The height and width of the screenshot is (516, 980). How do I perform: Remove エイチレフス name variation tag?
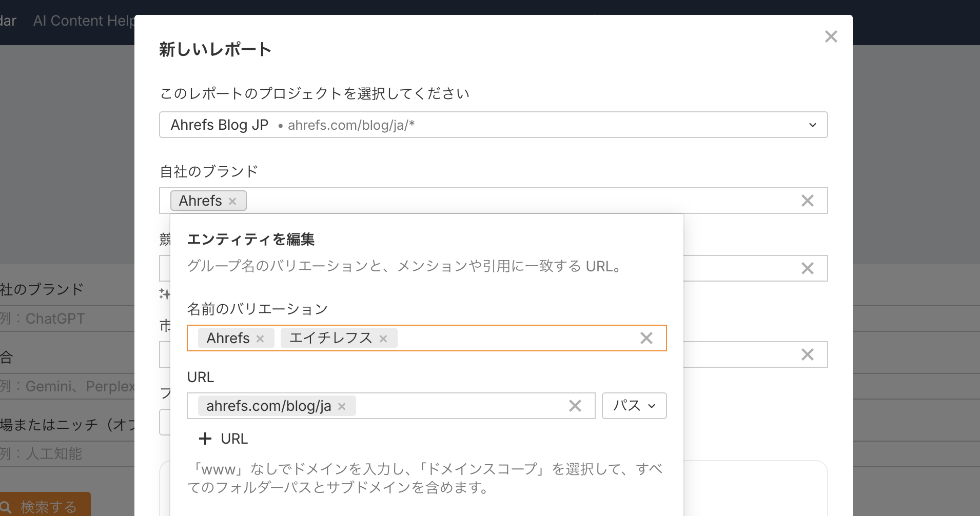point(383,339)
